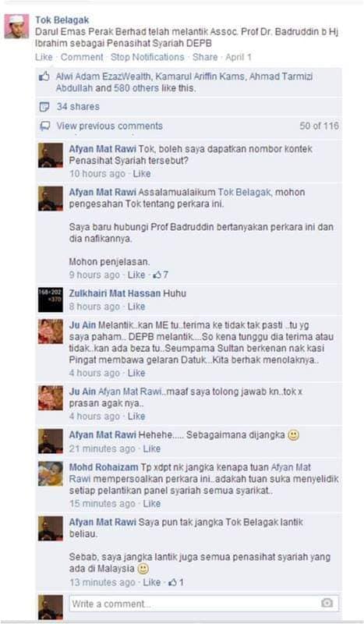Open Zulkhairi Mat Hassan's avatar thumbnail
The image size is (364, 624).
[x=51, y=300]
